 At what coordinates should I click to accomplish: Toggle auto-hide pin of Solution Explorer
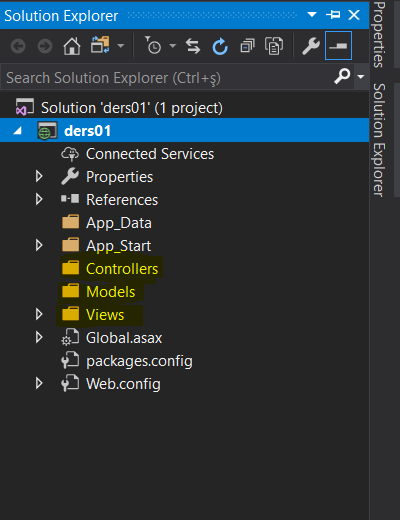(x=333, y=15)
